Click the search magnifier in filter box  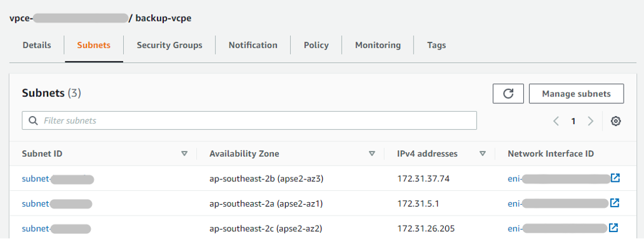point(33,120)
